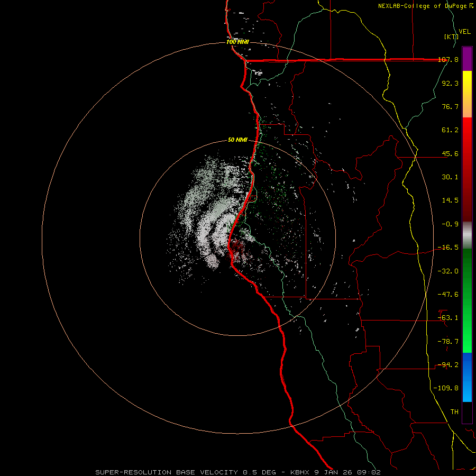Click the 61.2 scale value

point(450,130)
